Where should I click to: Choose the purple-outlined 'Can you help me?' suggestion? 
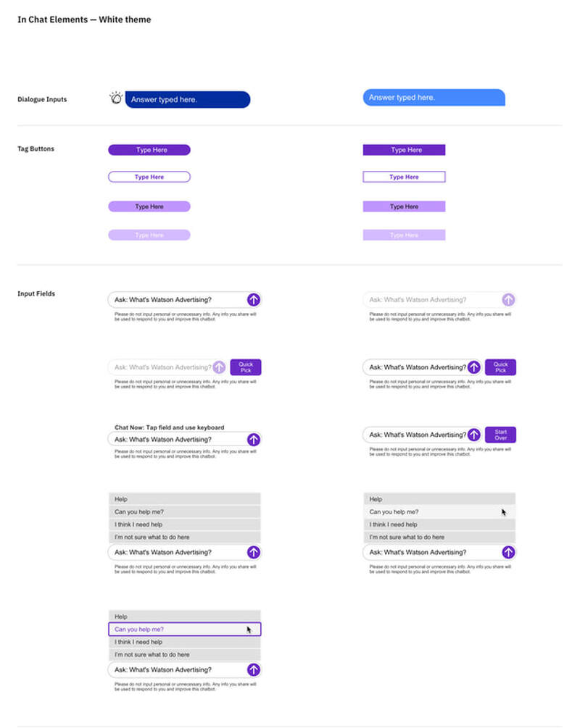184,629
